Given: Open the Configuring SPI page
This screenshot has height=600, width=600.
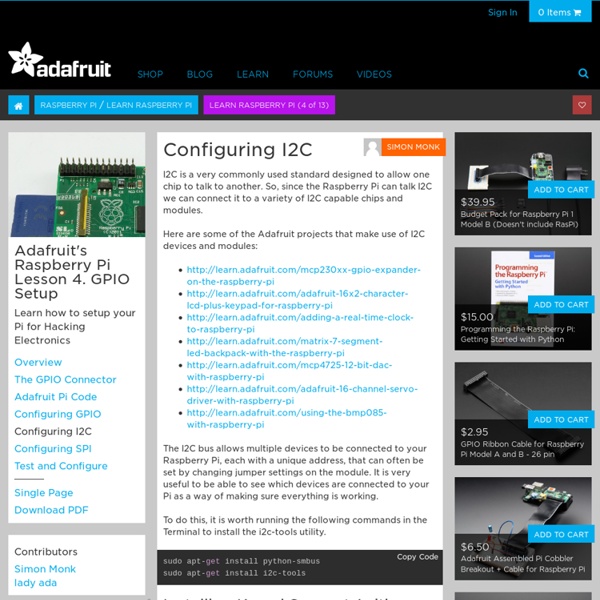Looking at the screenshot, I should point(53,448).
